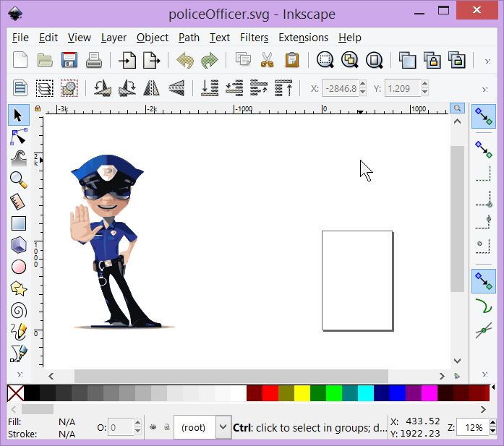Rotate selection 90° clockwise
Viewport: 504px width, 446px height.
click(127, 87)
